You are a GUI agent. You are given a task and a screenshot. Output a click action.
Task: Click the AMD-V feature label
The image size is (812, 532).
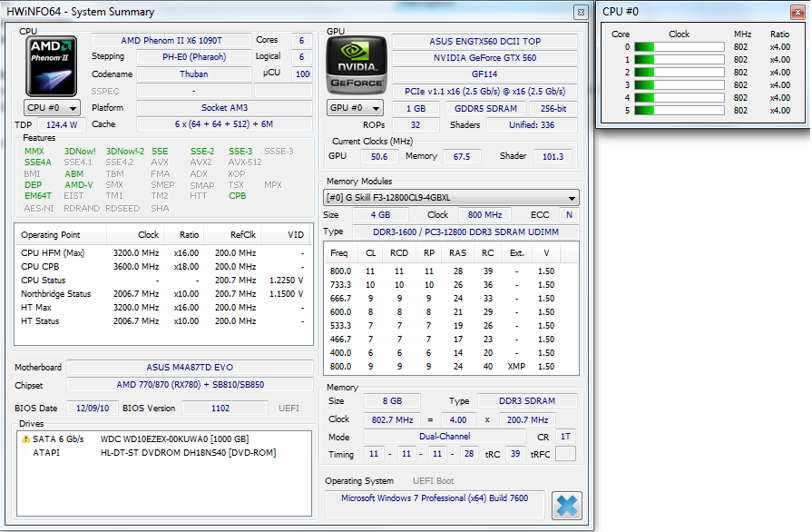pos(79,185)
